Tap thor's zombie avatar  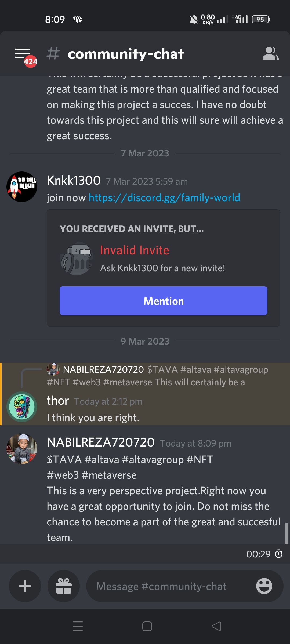[x=22, y=407]
